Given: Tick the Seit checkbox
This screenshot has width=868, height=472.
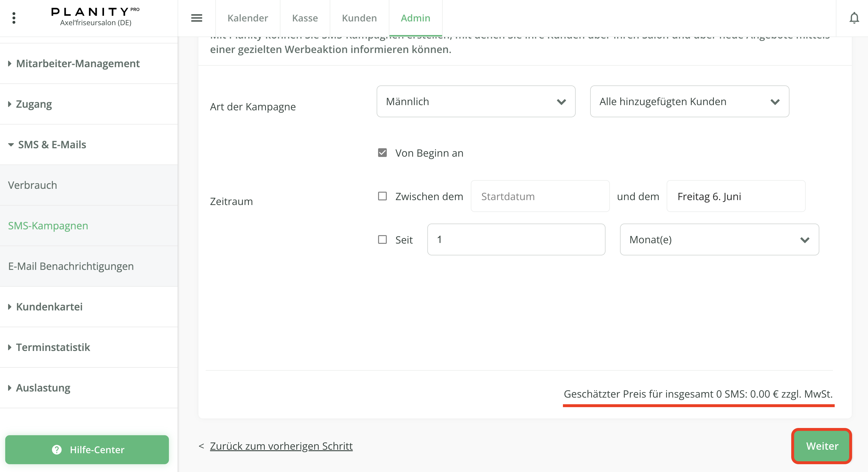Looking at the screenshot, I should click(x=382, y=239).
